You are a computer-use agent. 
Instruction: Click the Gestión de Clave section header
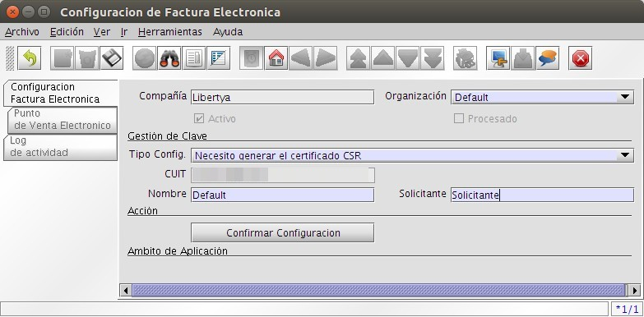click(x=167, y=136)
